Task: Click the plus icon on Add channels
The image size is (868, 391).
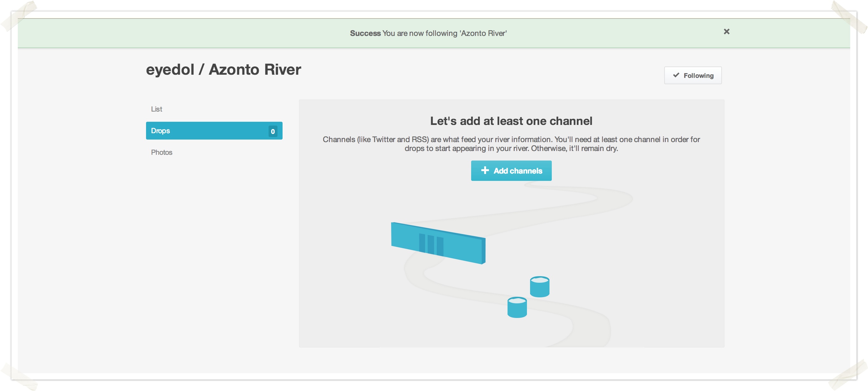Action: tap(484, 170)
